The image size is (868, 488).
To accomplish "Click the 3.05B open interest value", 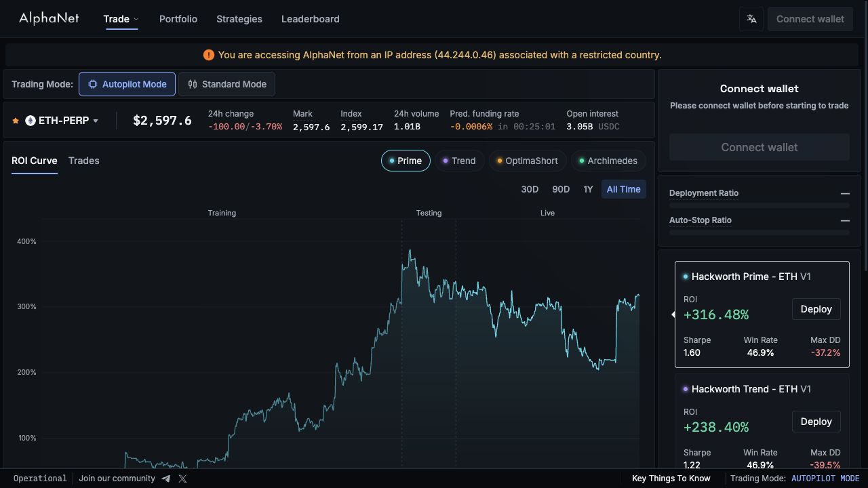I will click(x=580, y=127).
